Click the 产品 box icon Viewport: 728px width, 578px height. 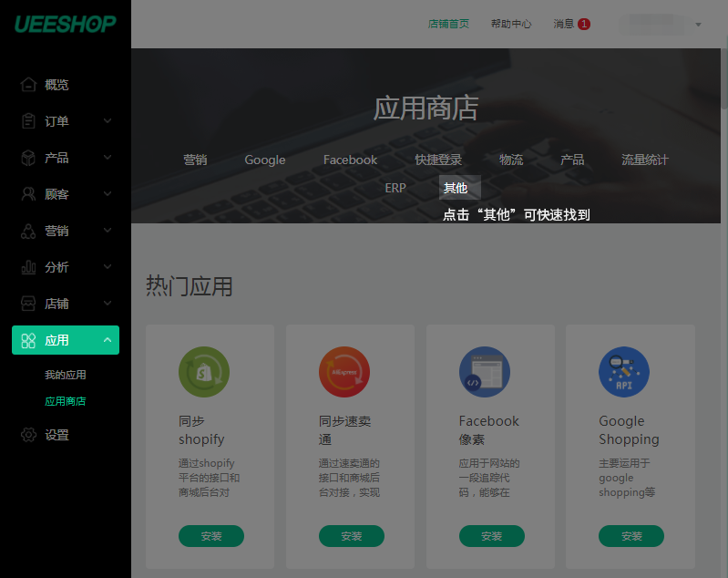point(28,158)
